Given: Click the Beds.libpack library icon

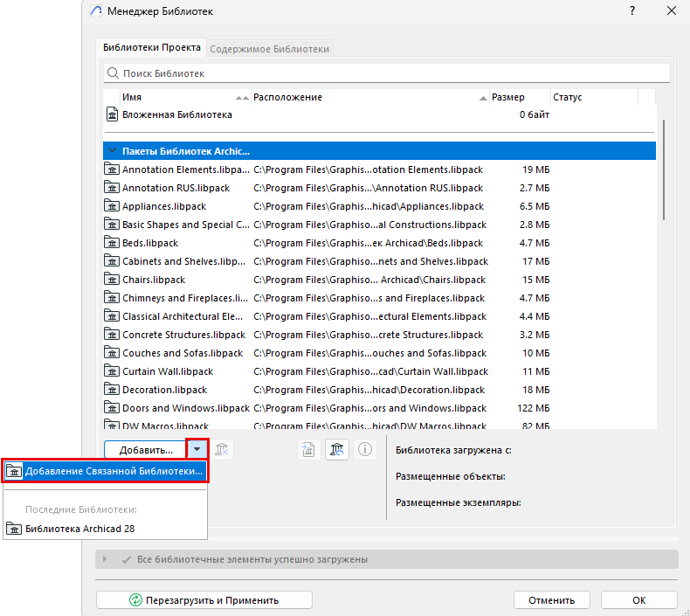Looking at the screenshot, I should click(112, 243).
